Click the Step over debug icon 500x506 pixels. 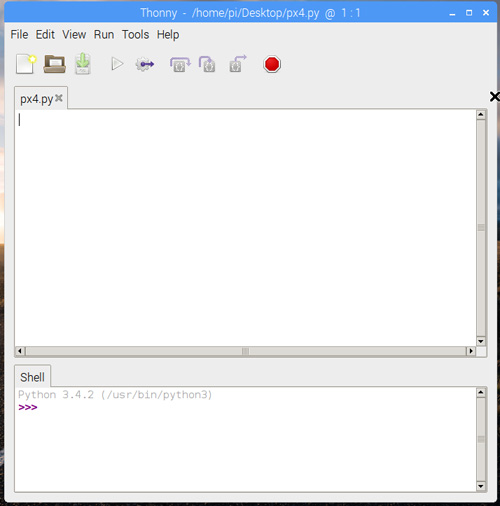(x=180, y=64)
